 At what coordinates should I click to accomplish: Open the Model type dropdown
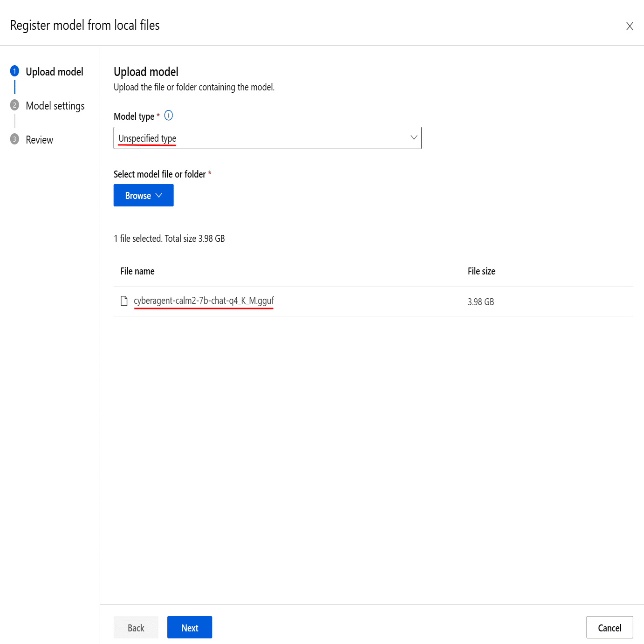coord(267,138)
